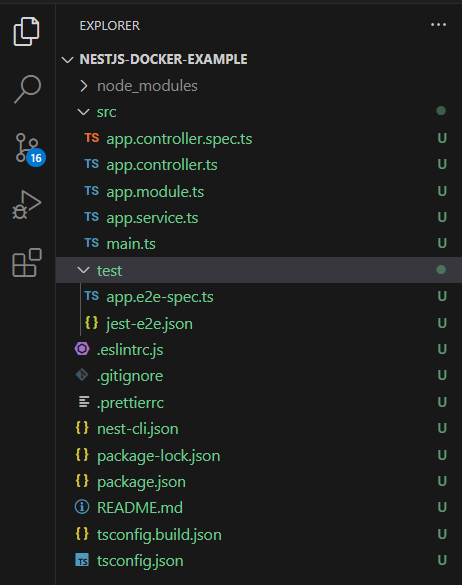Collapse the test folder chevron
This screenshot has height=585, width=462.
83,270
